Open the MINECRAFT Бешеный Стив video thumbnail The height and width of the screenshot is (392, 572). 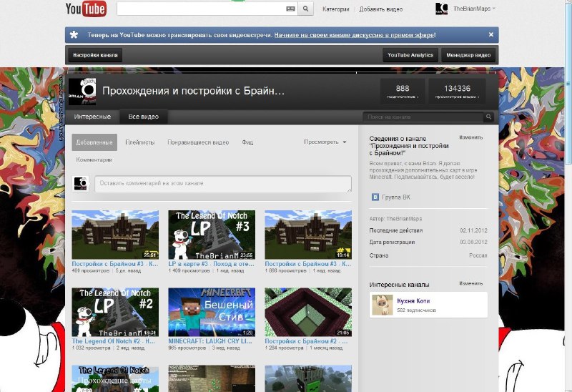point(212,313)
